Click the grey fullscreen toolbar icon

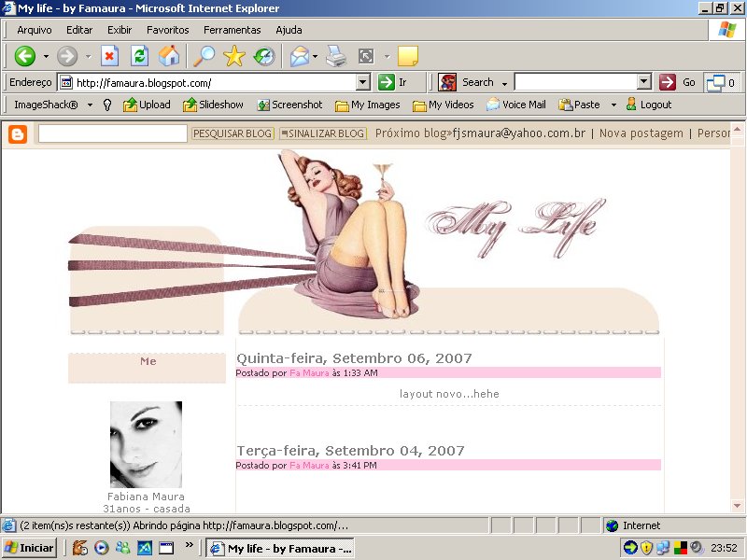pos(366,57)
